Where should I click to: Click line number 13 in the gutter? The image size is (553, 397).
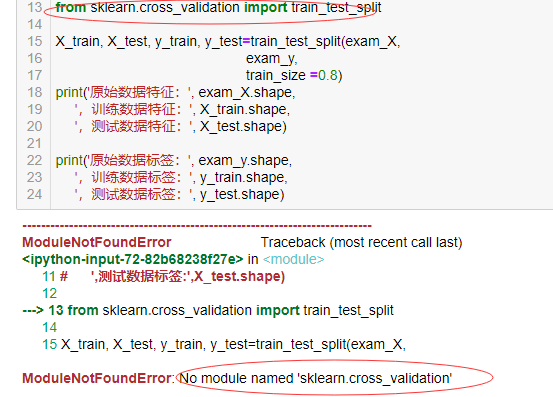tap(35, 7)
